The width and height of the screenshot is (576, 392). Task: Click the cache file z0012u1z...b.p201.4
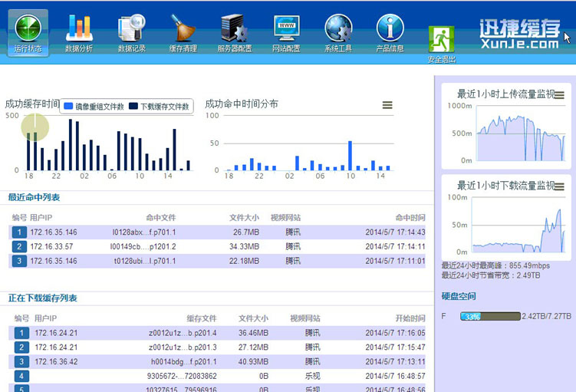183,333
